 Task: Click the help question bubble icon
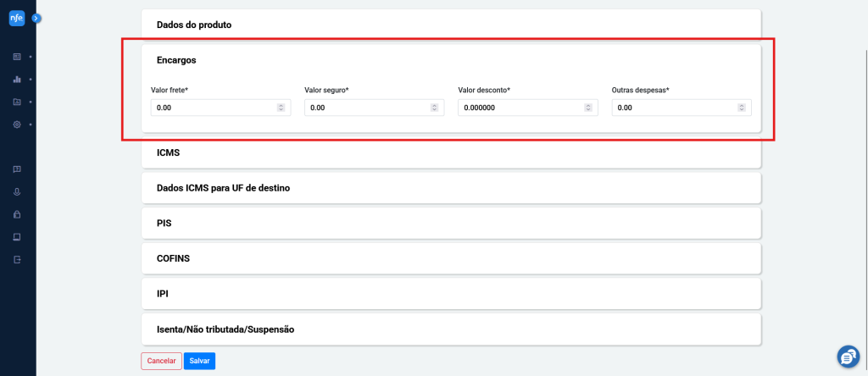(17, 169)
